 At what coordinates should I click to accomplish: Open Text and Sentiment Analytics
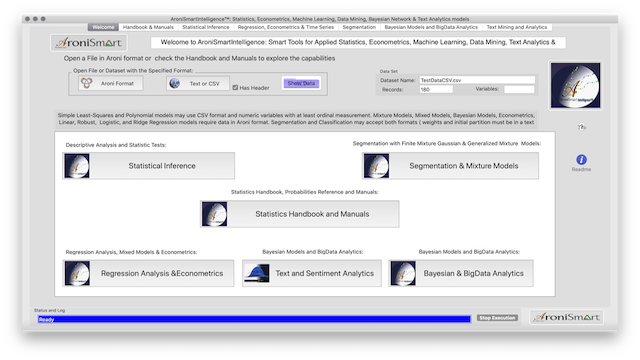(x=312, y=273)
